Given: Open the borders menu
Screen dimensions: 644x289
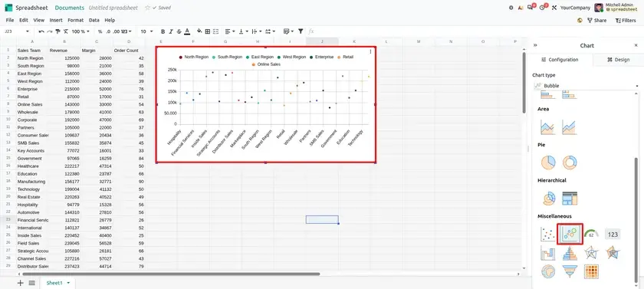Looking at the screenshot, I should (208, 31).
